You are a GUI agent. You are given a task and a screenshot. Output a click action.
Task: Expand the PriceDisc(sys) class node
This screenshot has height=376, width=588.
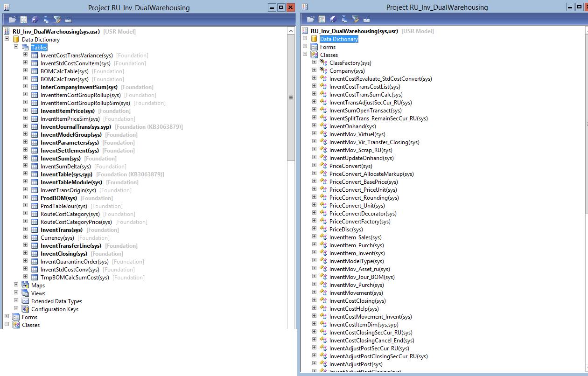pos(314,230)
